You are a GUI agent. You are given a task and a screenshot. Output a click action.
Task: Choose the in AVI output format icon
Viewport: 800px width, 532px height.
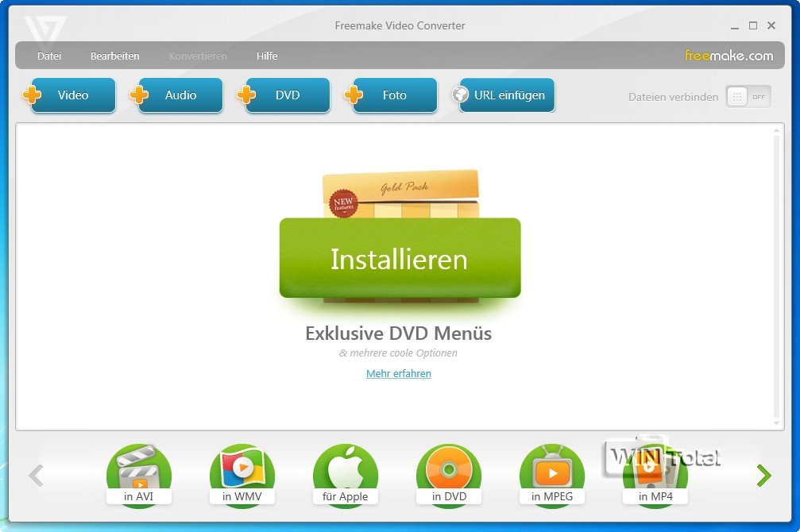tap(139, 476)
